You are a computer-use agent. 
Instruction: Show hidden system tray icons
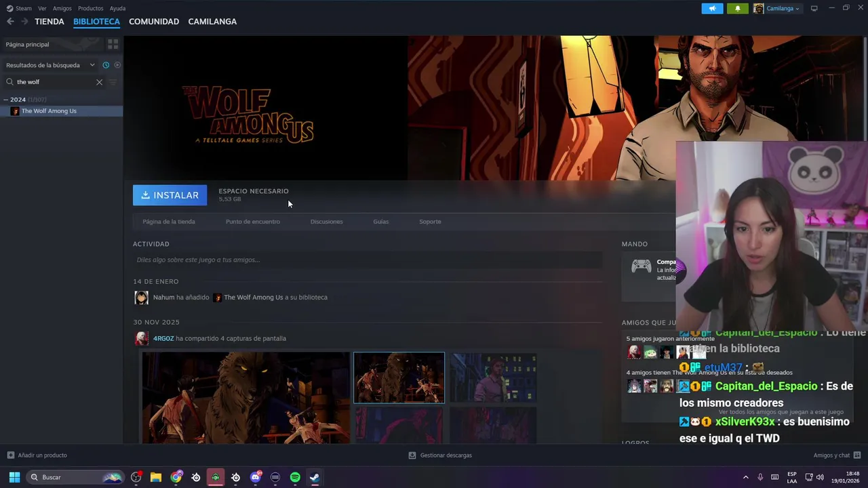[745, 477]
